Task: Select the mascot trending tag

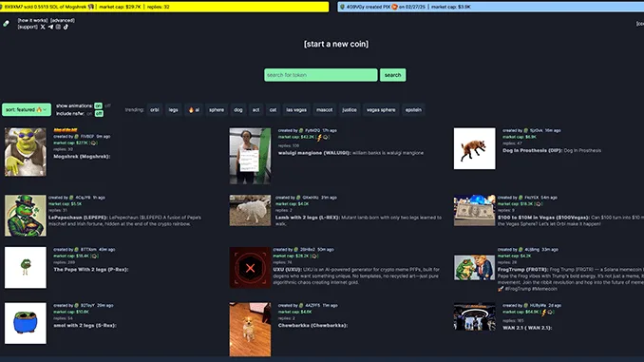Action: click(325, 109)
